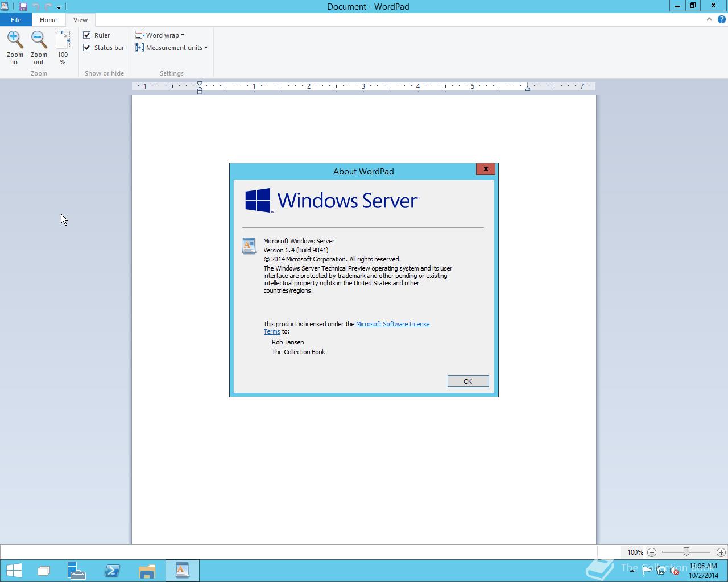Click the Windows Server logo in the dialog
The image size is (728, 582).
coord(332,201)
